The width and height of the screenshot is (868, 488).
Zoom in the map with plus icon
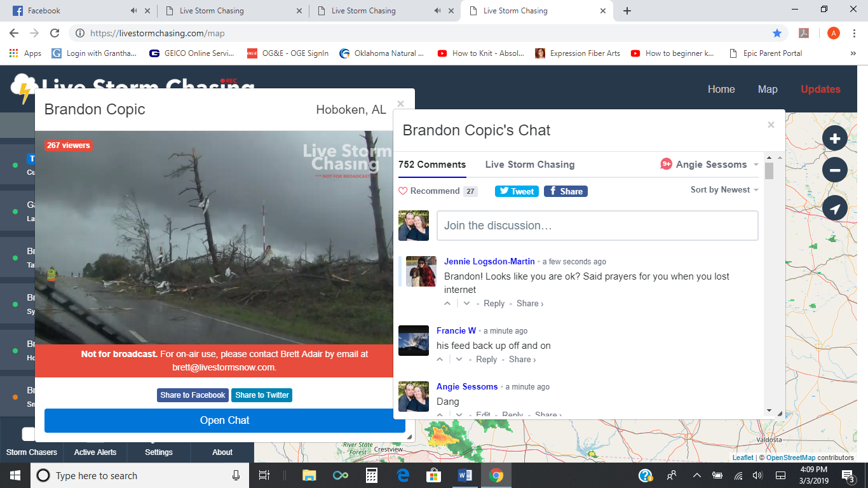point(834,138)
